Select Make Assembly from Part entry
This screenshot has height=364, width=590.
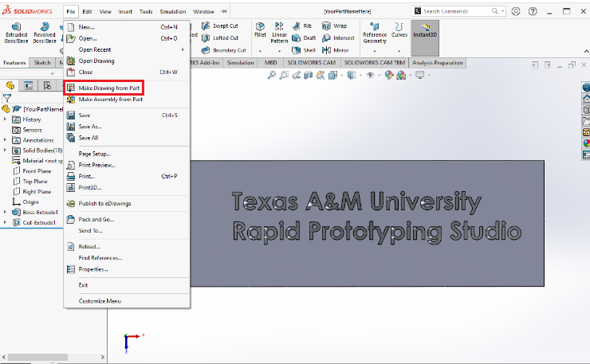[x=110, y=100]
